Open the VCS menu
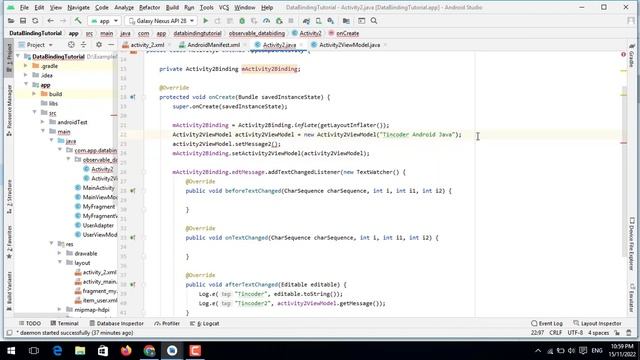The width and height of the screenshot is (640, 360). pyautogui.click(x=224, y=7)
